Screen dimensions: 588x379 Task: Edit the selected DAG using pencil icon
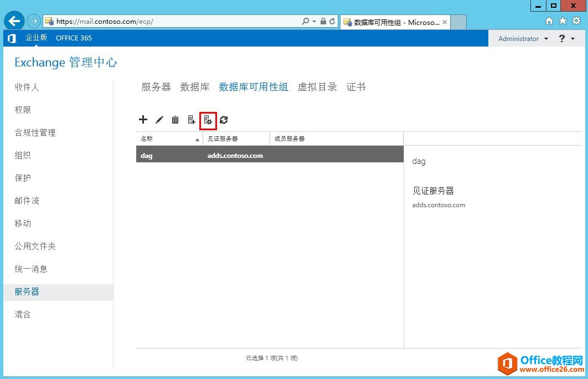pos(159,120)
